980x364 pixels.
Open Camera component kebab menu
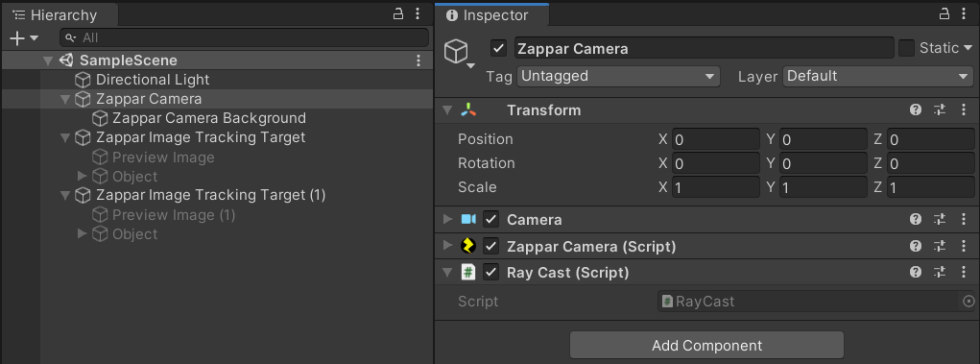pos(964,220)
